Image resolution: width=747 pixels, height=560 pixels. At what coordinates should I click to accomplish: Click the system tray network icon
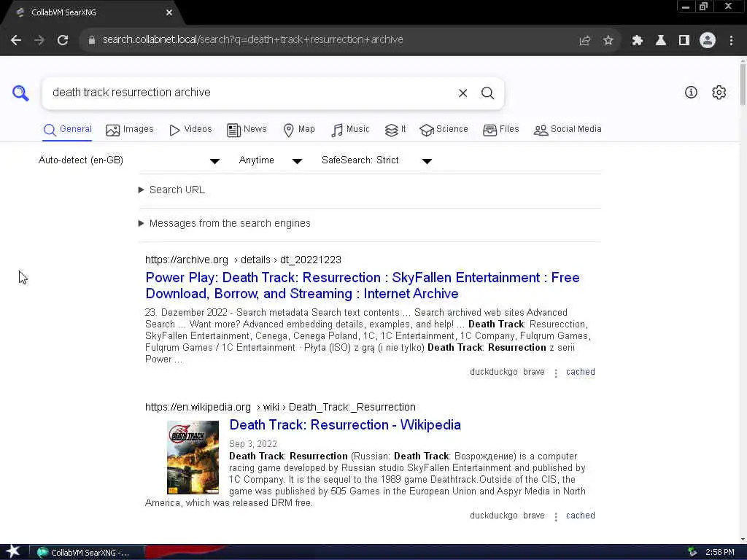pyautogui.click(x=693, y=552)
